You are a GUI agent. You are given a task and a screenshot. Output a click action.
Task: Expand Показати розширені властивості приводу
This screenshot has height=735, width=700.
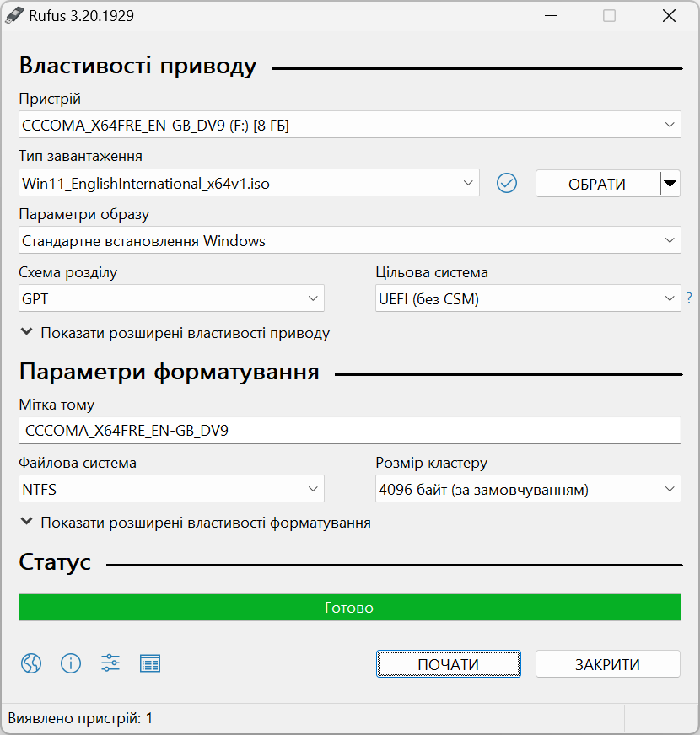pos(175,333)
